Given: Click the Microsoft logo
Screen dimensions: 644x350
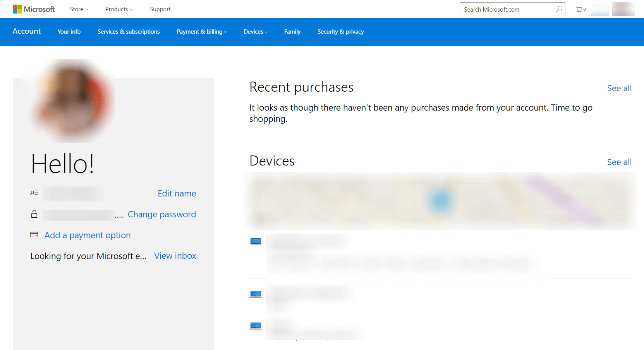Looking at the screenshot, I should tap(34, 9).
